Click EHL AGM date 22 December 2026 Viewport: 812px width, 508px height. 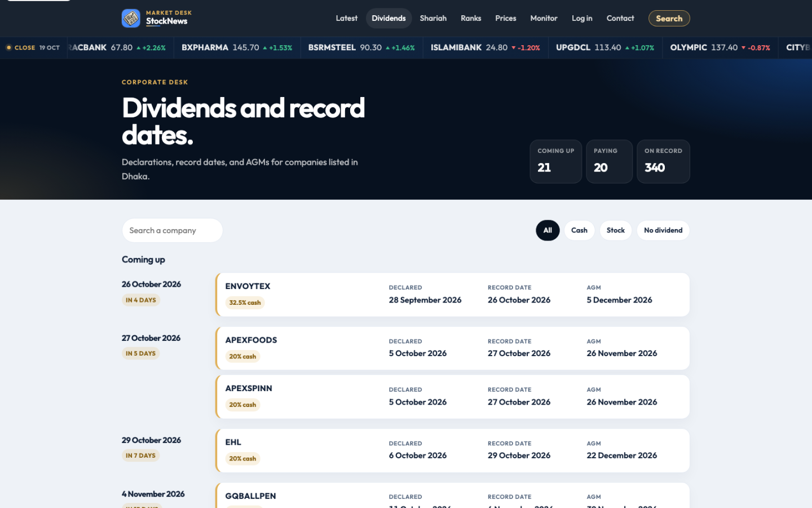tap(621, 456)
